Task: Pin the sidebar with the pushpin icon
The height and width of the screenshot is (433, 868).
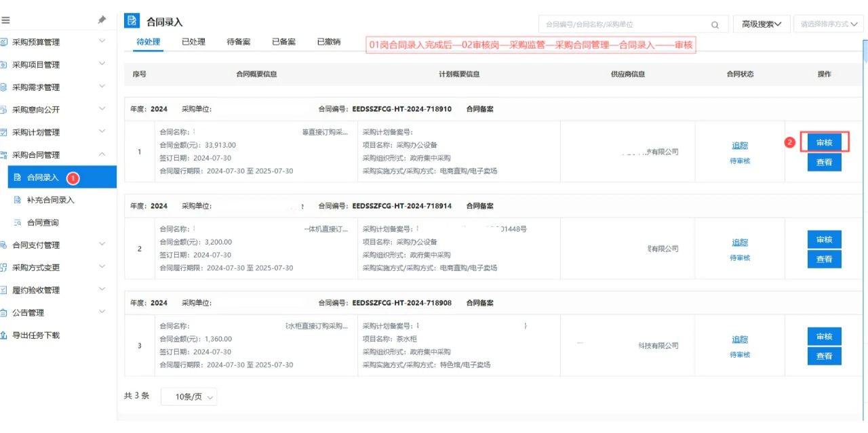Action: (x=102, y=20)
